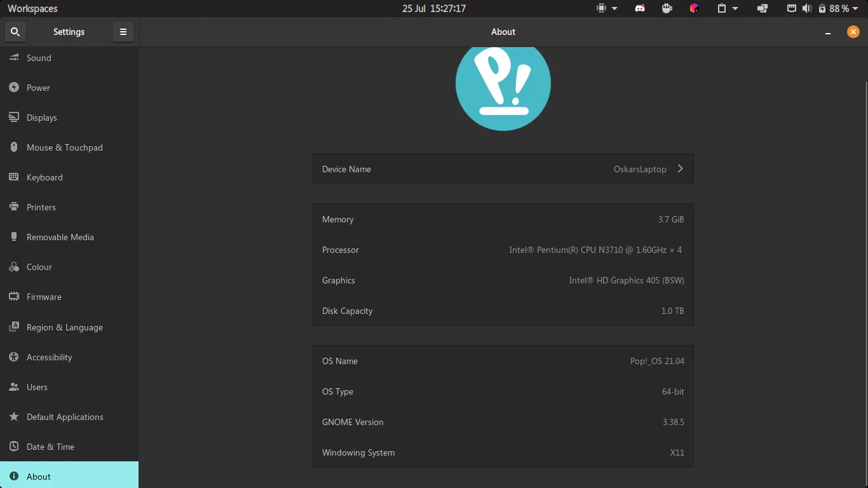The height and width of the screenshot is (488, 868).
Task: Click the coffee cup Caffeine tray icon
Action: click(667, 8)
